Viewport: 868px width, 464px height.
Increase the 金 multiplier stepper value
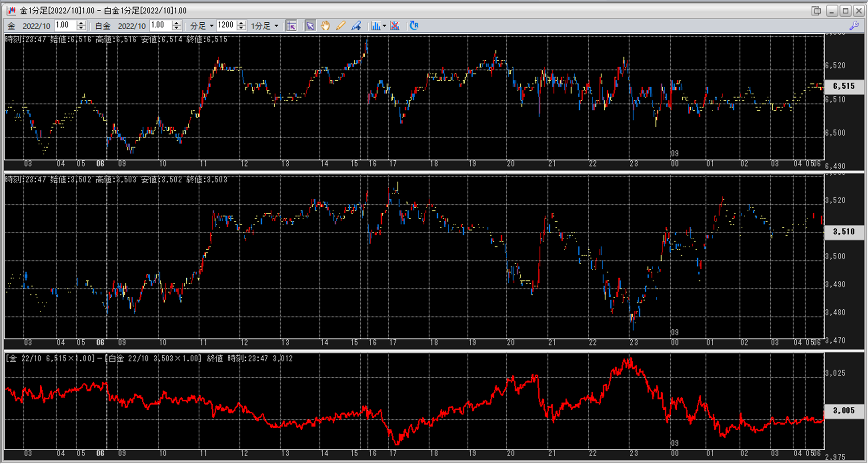click(81, 23)
